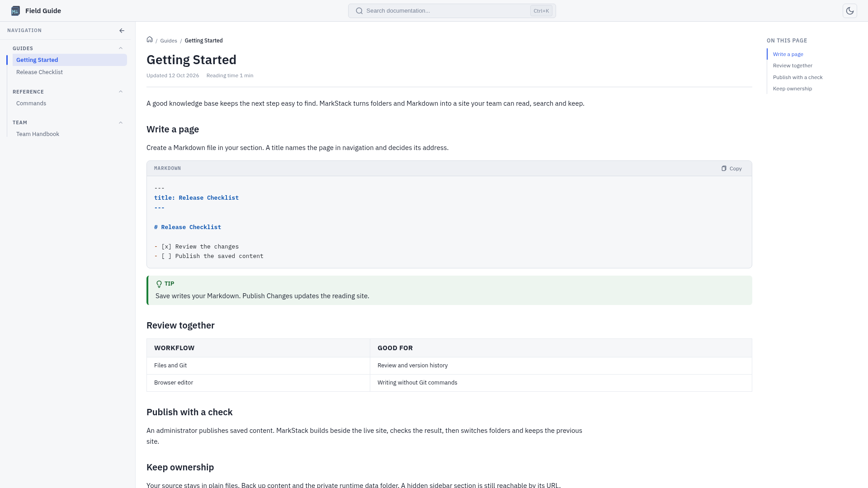Image resolution: width=868 pixels, height=488 pixels.
Task: Jump to Publish with a check section
Action: (x=797, y=77)
